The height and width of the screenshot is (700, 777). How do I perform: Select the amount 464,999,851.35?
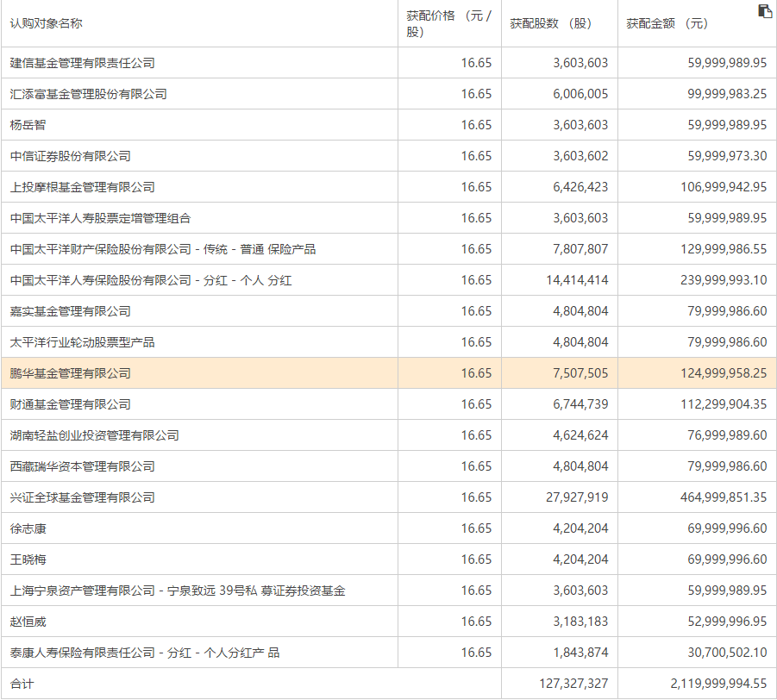(x=724, y=497)
